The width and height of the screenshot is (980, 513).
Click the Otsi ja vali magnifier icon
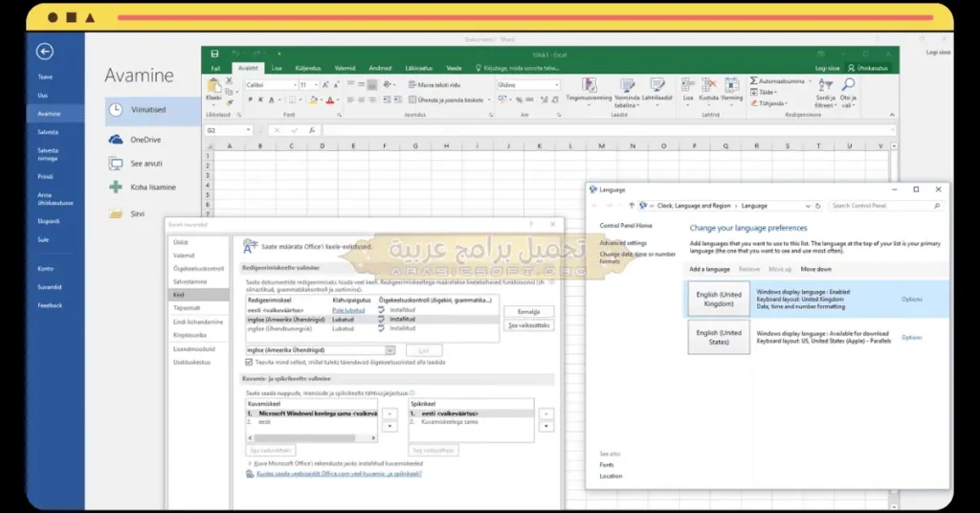pyautogui.click(x=848, y=85)
